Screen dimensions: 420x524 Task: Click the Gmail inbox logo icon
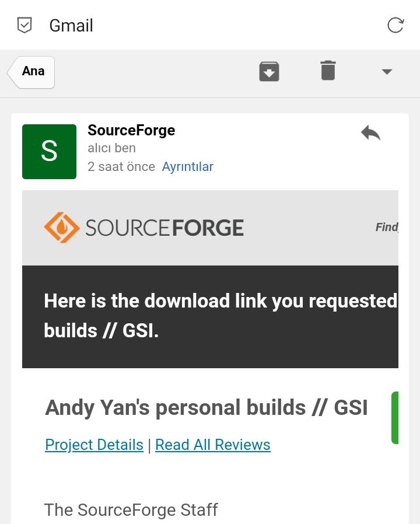point(24,25)
